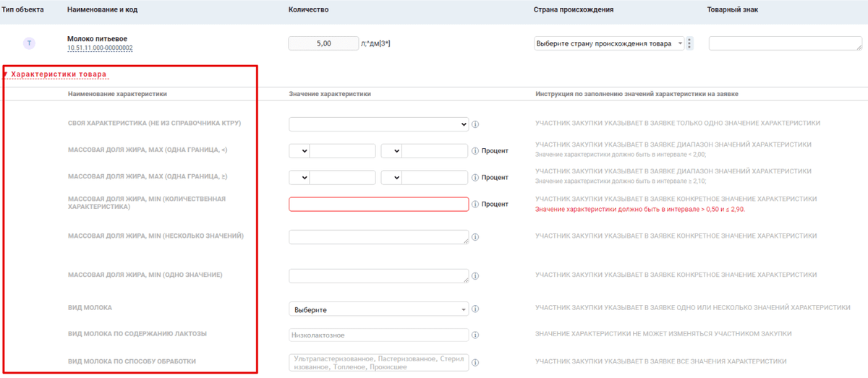Click label 'Вид молока по способу обработки'
Image resolution: width=868 pixels, height=378 pixels.
coord(132,361)
